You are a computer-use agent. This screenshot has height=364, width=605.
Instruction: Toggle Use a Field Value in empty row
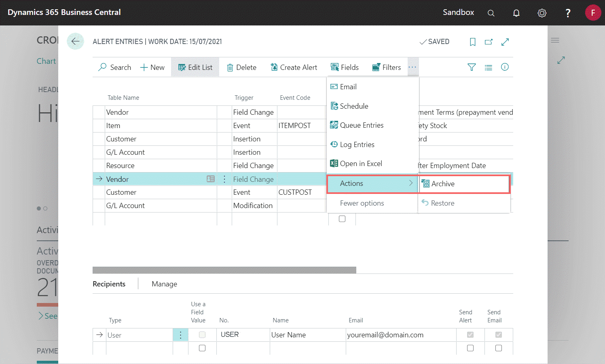pyautogui.click(x=202, y=348)
